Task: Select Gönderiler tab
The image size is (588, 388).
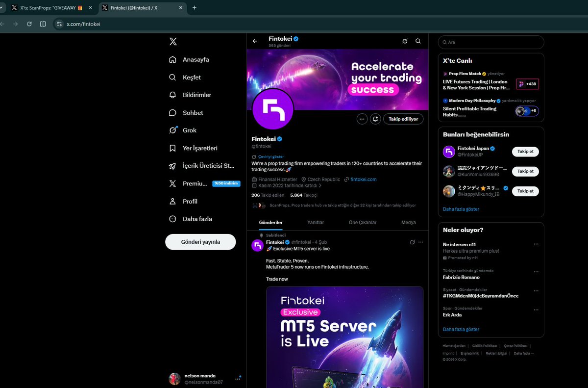Action: pyautogui.click(x=271, y=222)
